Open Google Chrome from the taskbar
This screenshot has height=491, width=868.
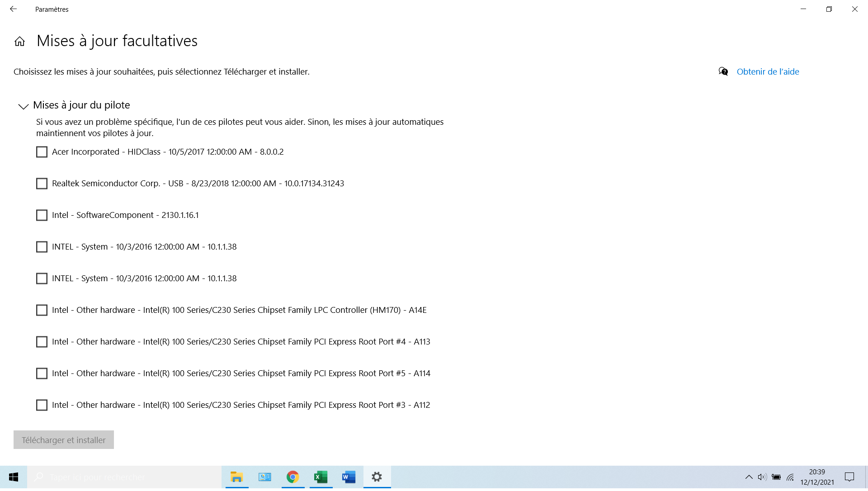point(292,477)
